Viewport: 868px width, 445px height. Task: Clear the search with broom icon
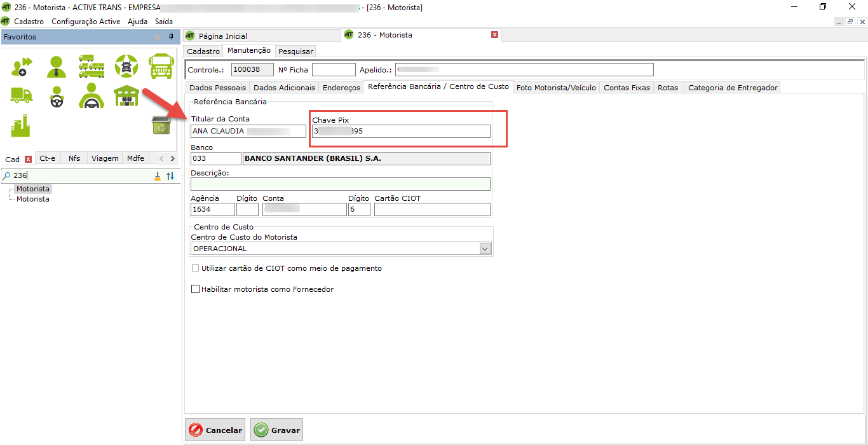158,176
